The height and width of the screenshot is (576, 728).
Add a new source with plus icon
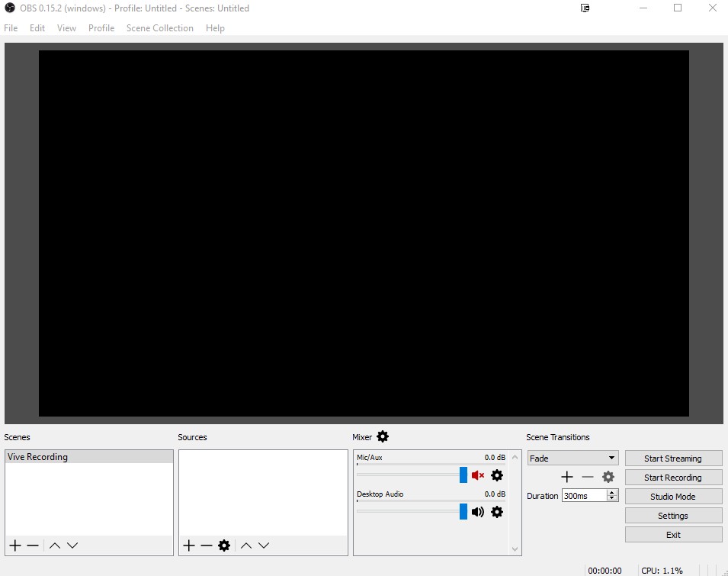[189, 545]
